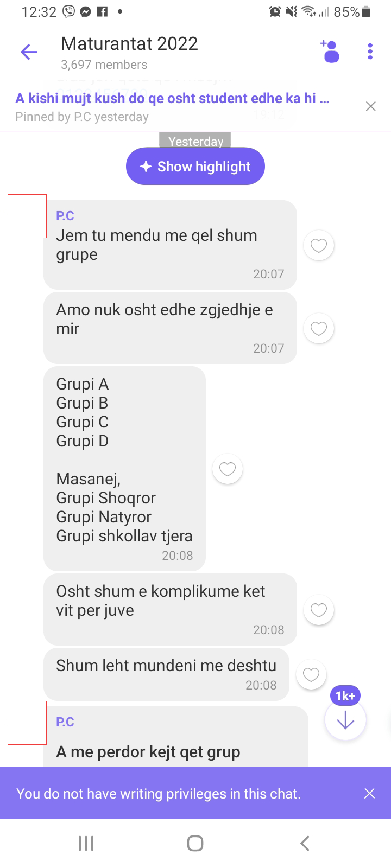This screenshot has width=391, height=868.
Task: Like the "Jem tu mendu me qel shum grupe" message
Action: pyautogui.click(x=319, y=245)
